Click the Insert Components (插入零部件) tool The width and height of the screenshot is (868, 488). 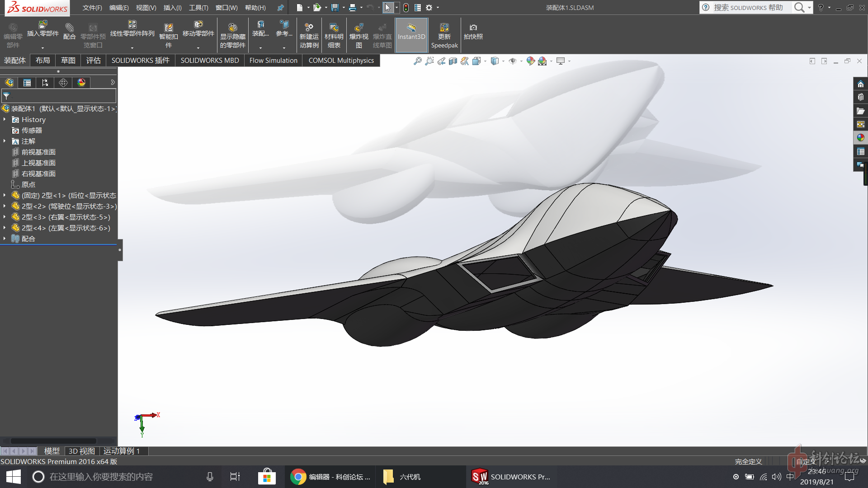(x=43, y=29)
